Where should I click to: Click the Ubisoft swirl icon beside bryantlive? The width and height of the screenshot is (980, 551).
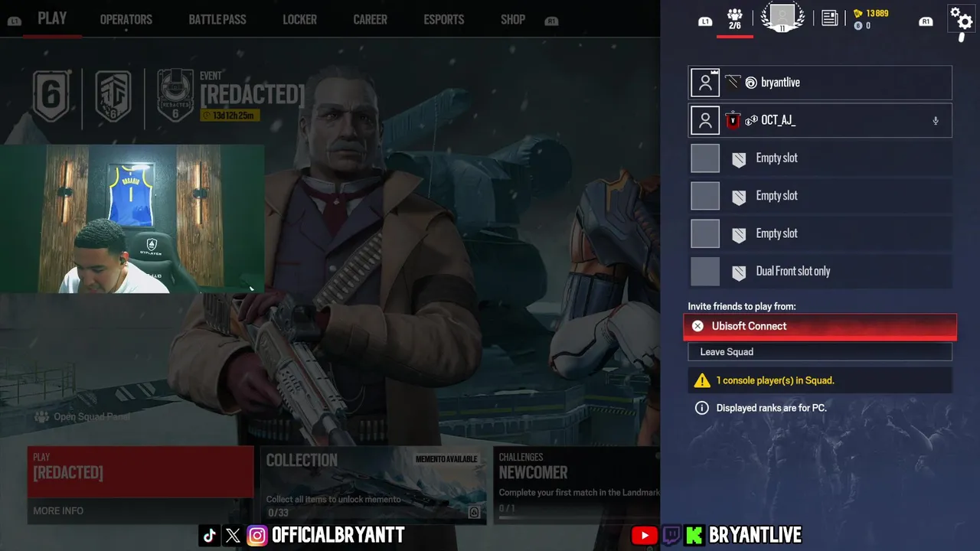[x=751, y=83]
